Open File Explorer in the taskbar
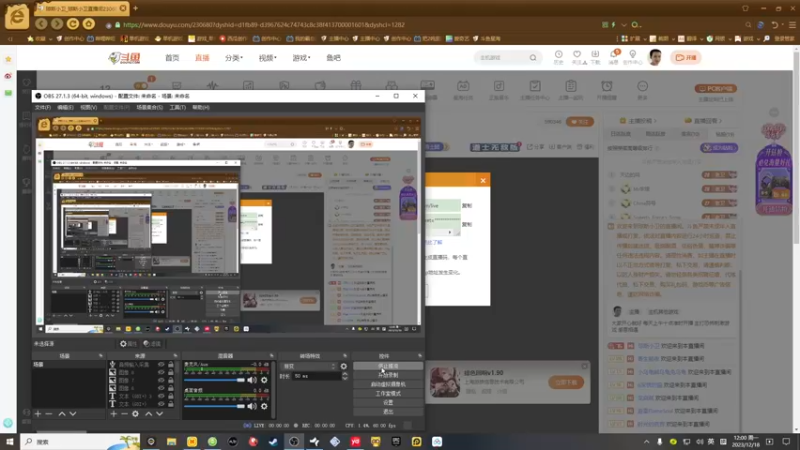The width and height of the screenshot is (800, 450). click(171, 441)
